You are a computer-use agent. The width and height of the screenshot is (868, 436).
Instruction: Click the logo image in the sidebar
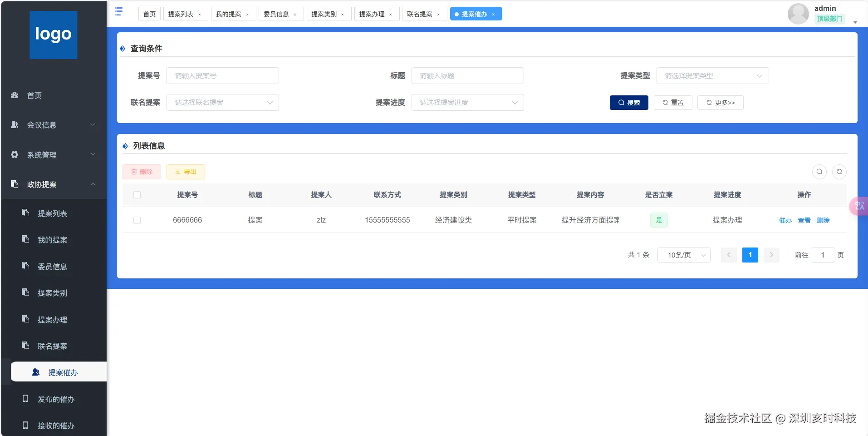[x=54, y=35]
